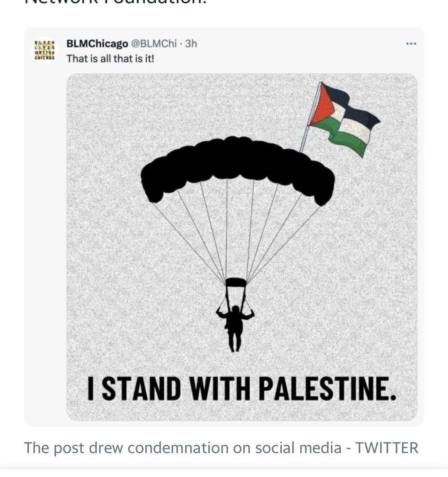Open the embedded tweet image thumbnail background
This screenshot has height=477, width=448.
[242, 247]
